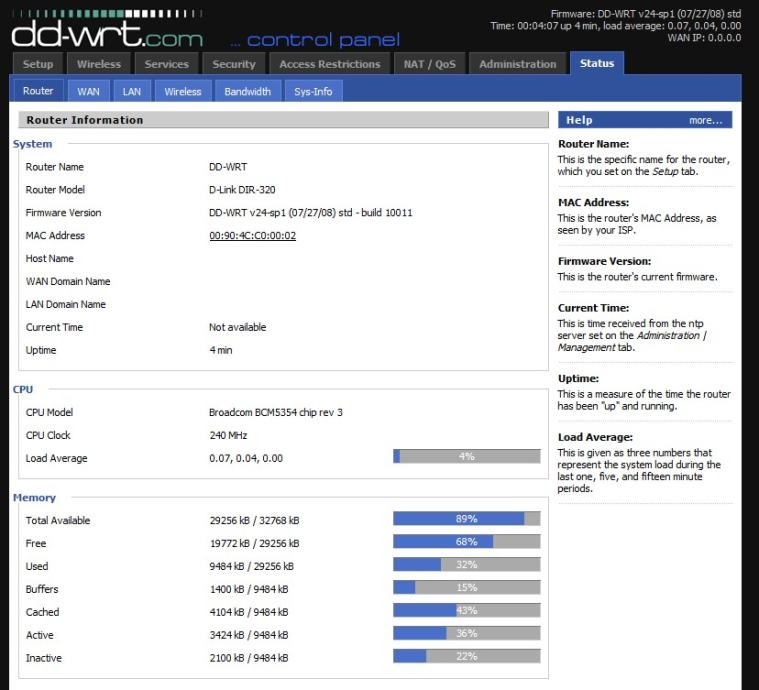Click the Total Available 89% memory bar

click(x=466, y=519)
